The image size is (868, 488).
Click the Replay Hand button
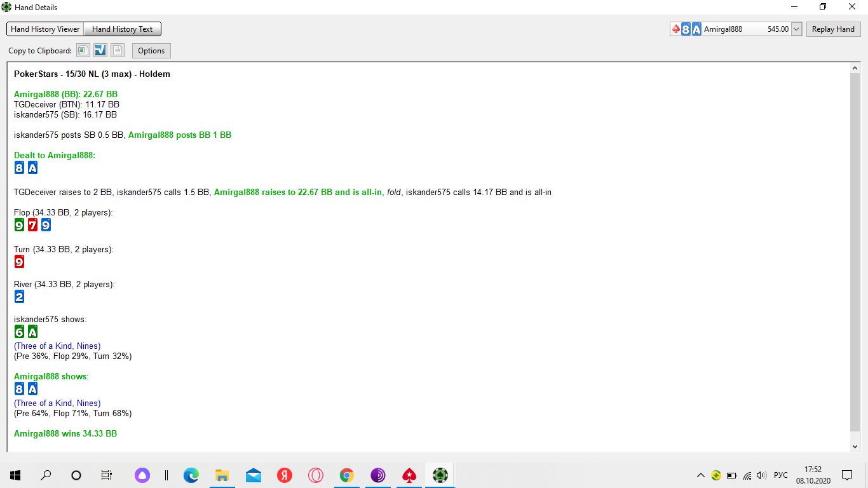click(x=833, y=29)
